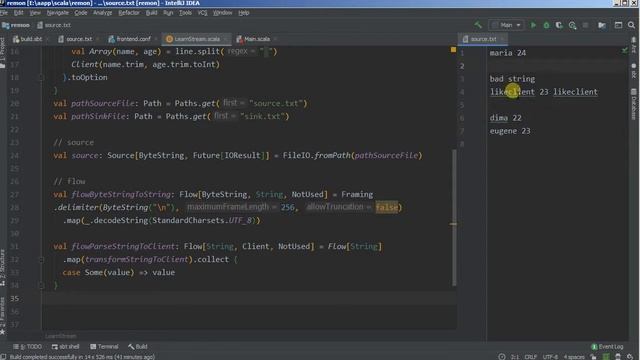
Task: Click the profiler run icon
Action: (x=572, y=25)
